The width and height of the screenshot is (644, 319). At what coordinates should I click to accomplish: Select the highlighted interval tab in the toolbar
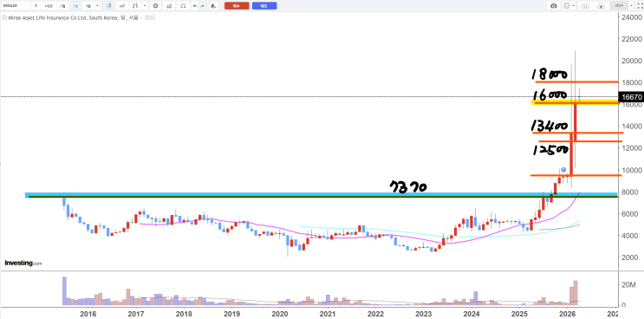pos(75,6)
